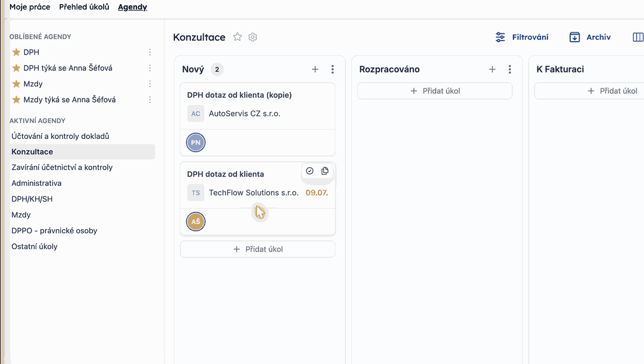Select Konzultace in active agendas
The height and width of the screenshot is (364, 644).
[82, 152]
